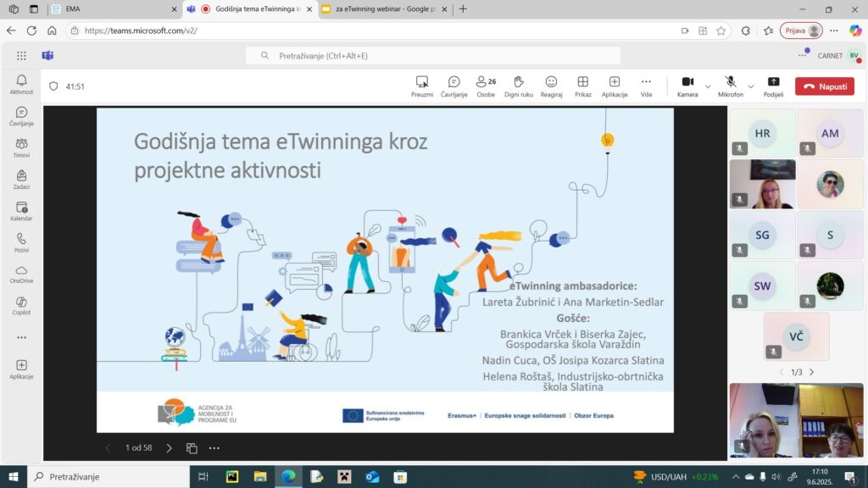This screenshot has width=868, height=488.
Task: Open the app launcher grid icon
Action: 21,55
